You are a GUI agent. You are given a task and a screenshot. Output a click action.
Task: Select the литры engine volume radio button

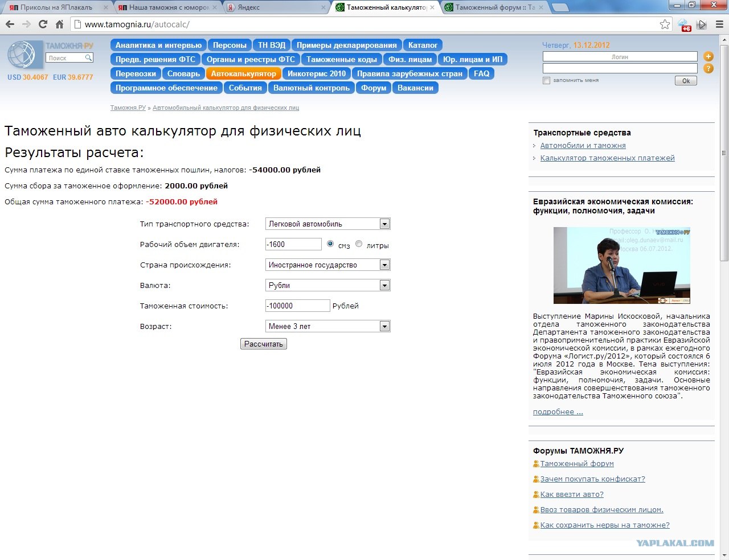pyautogui.click(x=359, y=244)
